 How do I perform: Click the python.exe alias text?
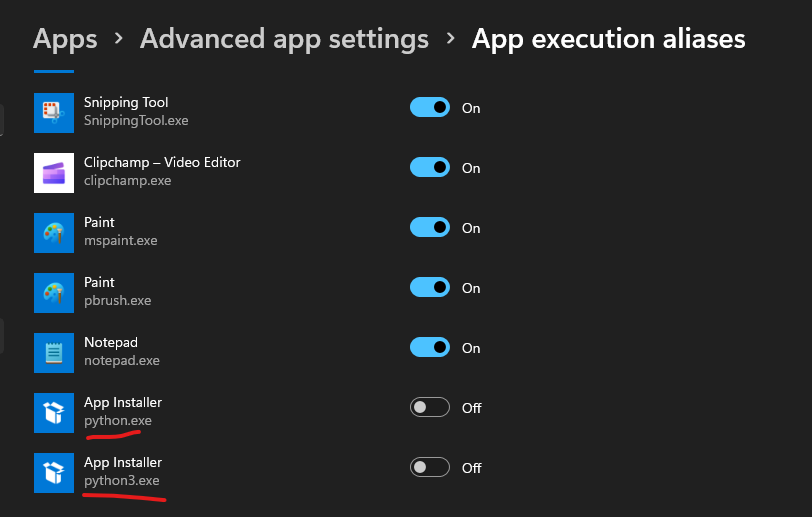pyautogui.click(x=118, y=421)
